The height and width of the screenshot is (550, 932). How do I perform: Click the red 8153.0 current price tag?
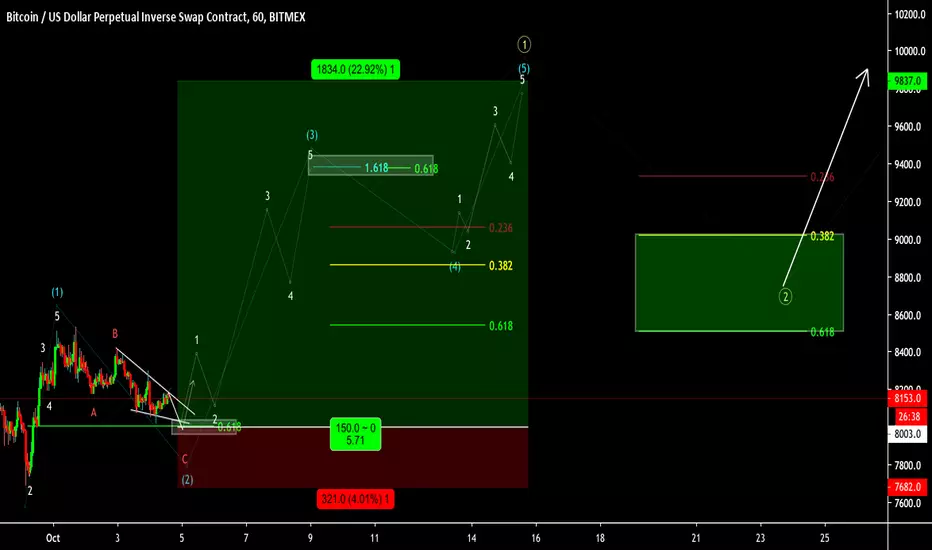coord(907,398)
